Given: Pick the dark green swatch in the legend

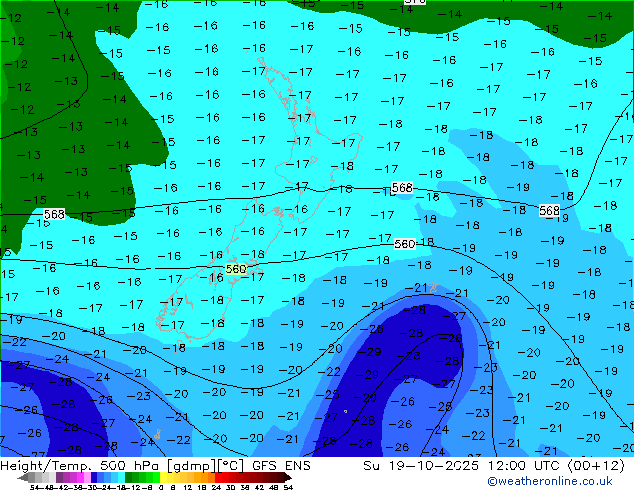Looking at the screenshot, I should (x=128, y=478).
